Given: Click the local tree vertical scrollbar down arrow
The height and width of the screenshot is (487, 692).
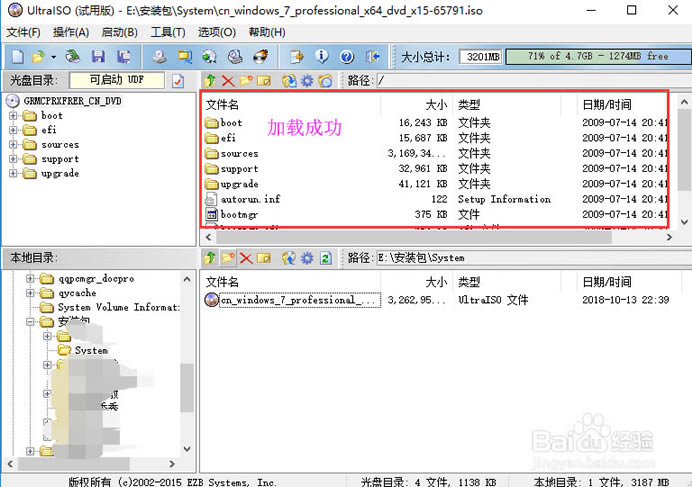Looking at the screenshot, I should (x=187, y=449).
